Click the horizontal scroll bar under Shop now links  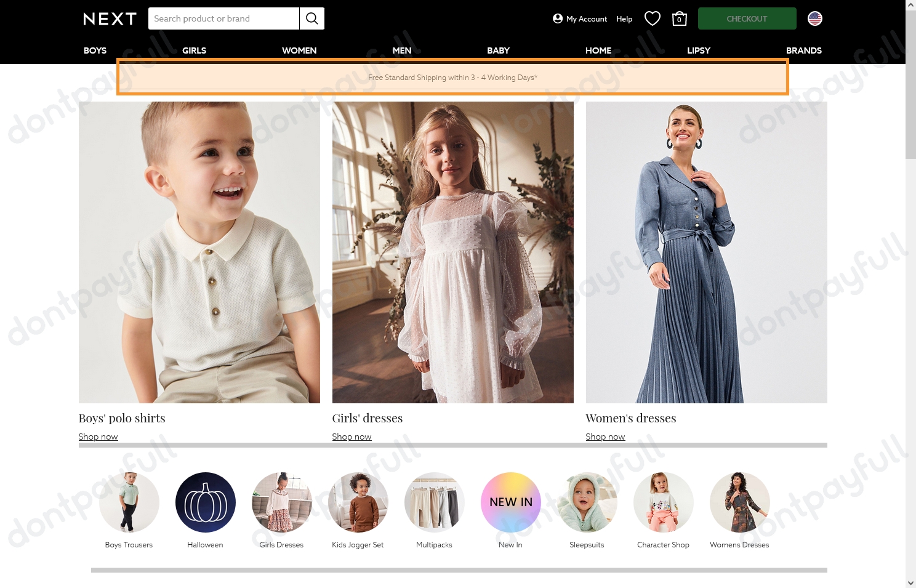tap(453, 445)
